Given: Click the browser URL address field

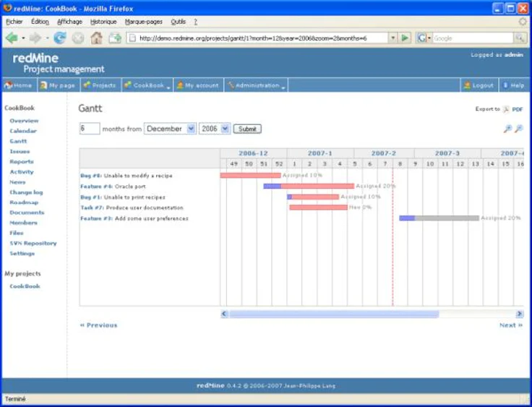Looking at the screenshot, I should pos(258,38).
